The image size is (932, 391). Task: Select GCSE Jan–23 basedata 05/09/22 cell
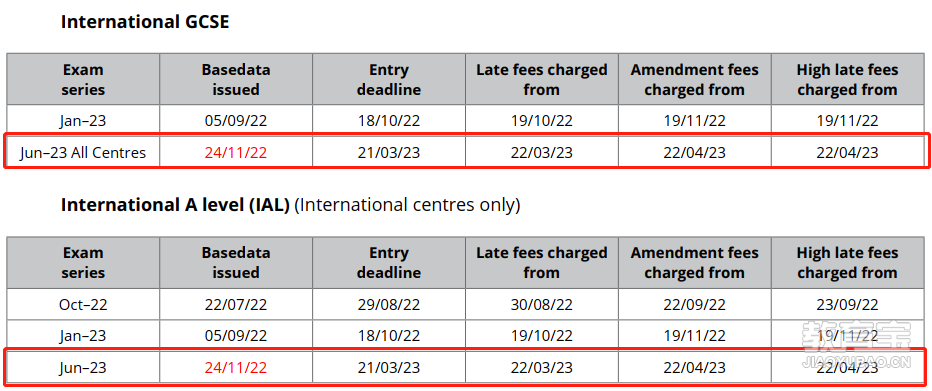coord(236,121)
